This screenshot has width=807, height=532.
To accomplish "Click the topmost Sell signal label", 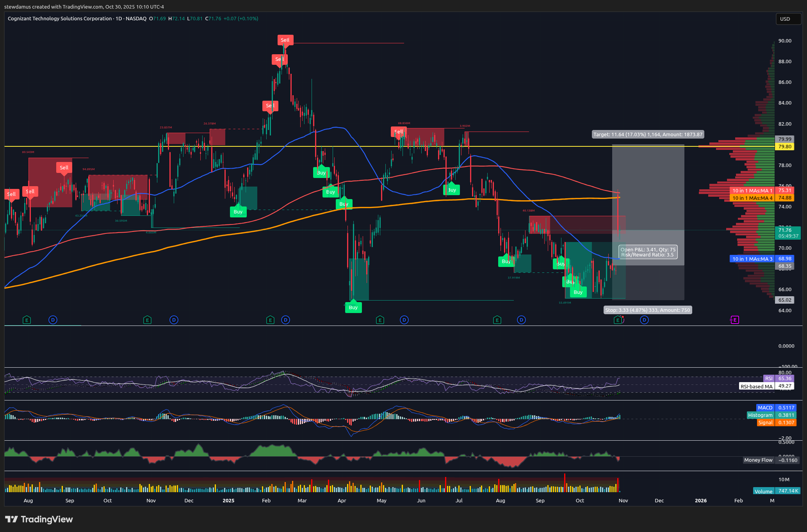I will coord(285,40).
